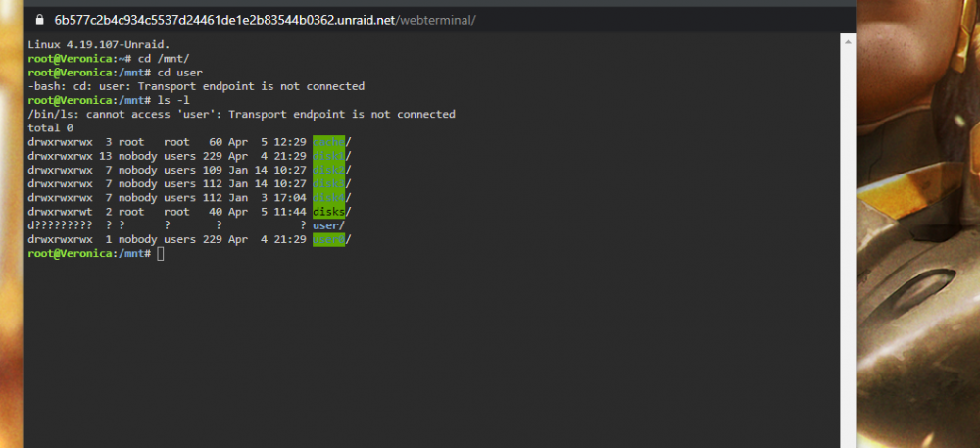Click the 'Linux 4.19.107-Unraid.' line
Screen dimensions: 980x448
99,44
